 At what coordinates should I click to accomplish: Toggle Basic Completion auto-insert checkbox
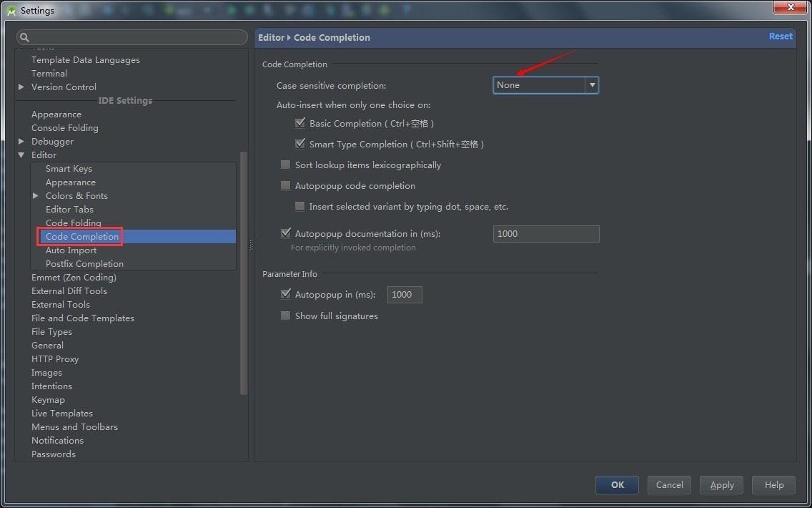pyautogui.click(x=300, y=123)
